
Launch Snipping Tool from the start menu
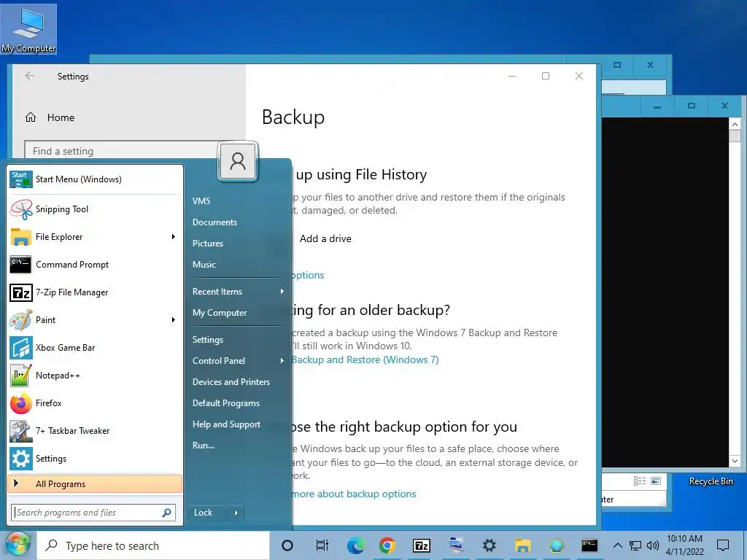(x=96, y=209)
